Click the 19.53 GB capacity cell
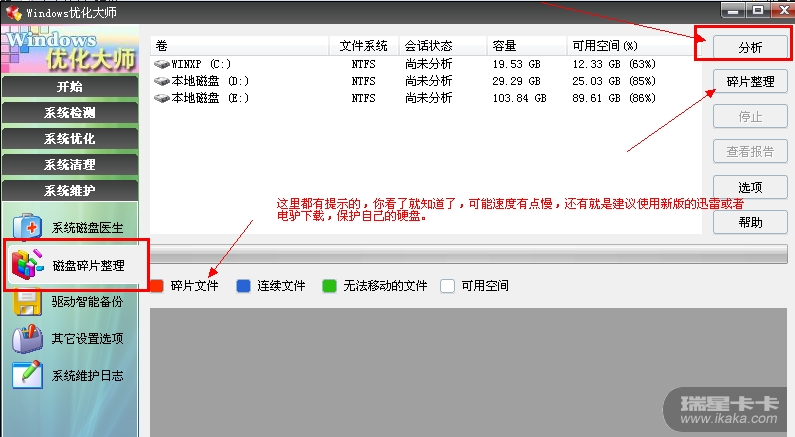Image resolution: width=795 pixels, height=437 pixels. [516, 64]
